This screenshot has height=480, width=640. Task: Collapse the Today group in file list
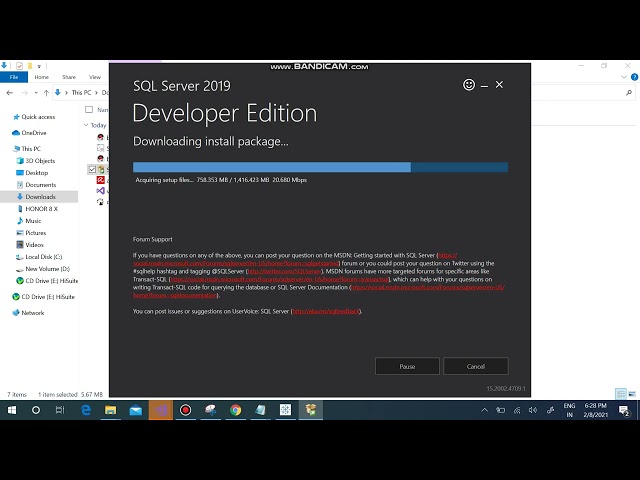[x=86, y=125]
